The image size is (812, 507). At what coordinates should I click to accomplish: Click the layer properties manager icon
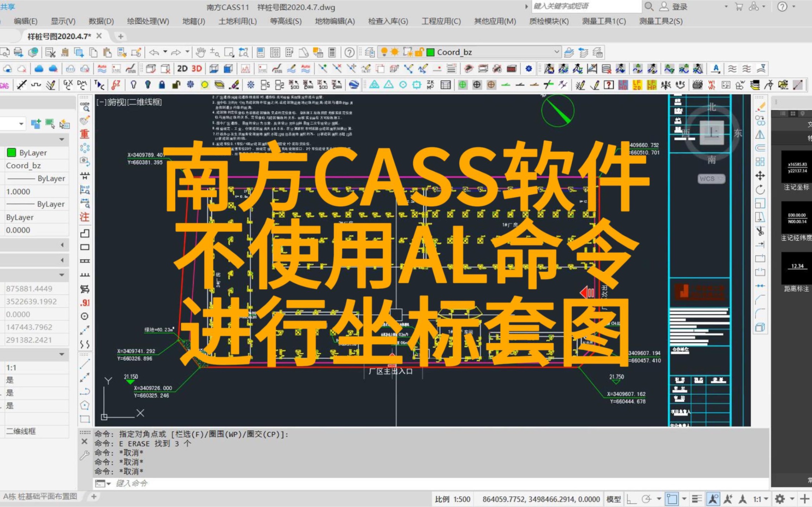[369, 52]
